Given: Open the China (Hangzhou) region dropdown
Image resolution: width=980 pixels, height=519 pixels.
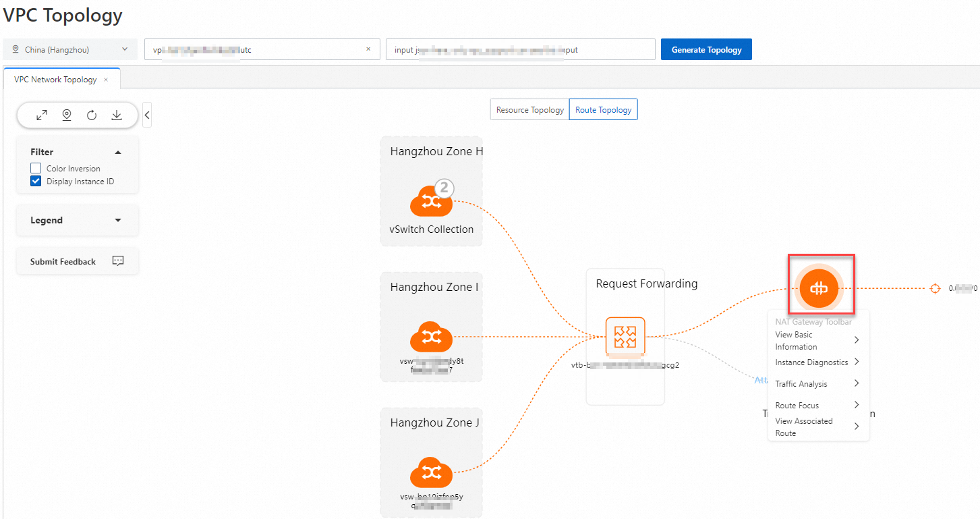Looking at the screenshot, I should pos(69,49).
